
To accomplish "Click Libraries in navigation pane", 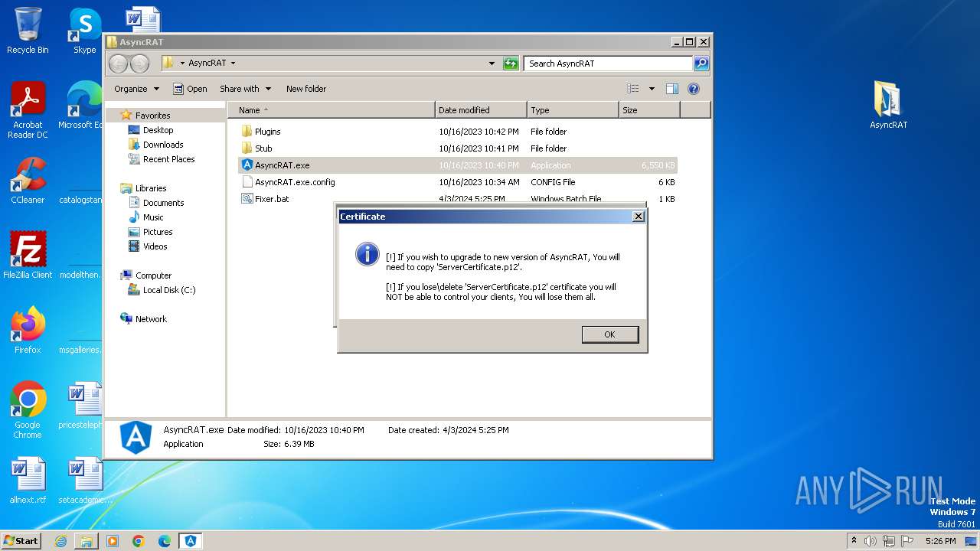I will coord(151,188).
